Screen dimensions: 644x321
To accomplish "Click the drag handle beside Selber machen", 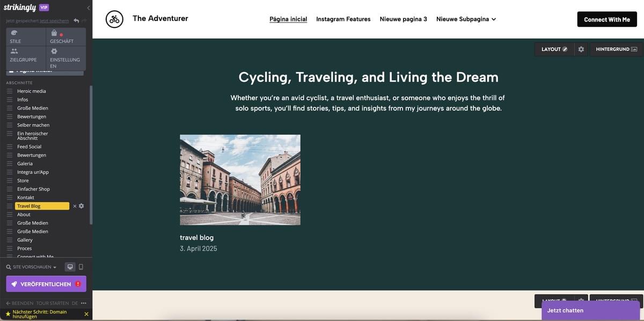I will tap(10, 125).
